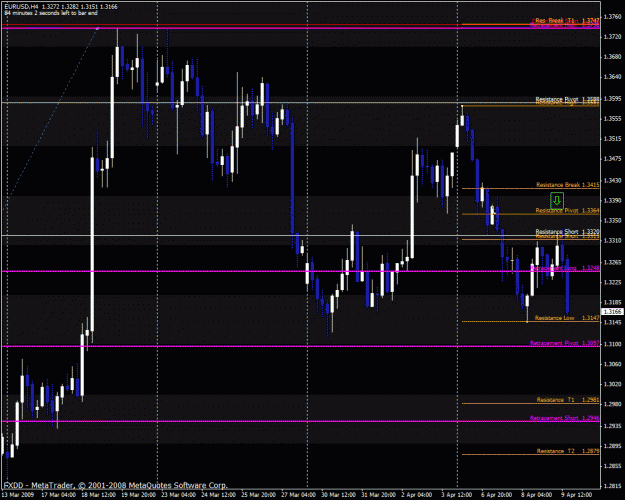The height and width of the screenshot is (500, 625).
Task: Select the 'Resistance Break 1.3415' level label
Action: click(568, 185)
